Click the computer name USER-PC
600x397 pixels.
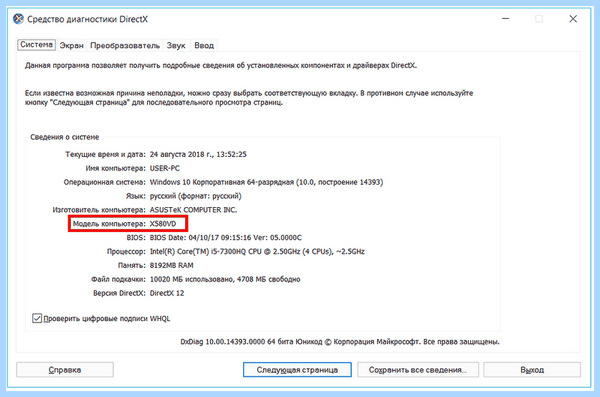point(165,168)
